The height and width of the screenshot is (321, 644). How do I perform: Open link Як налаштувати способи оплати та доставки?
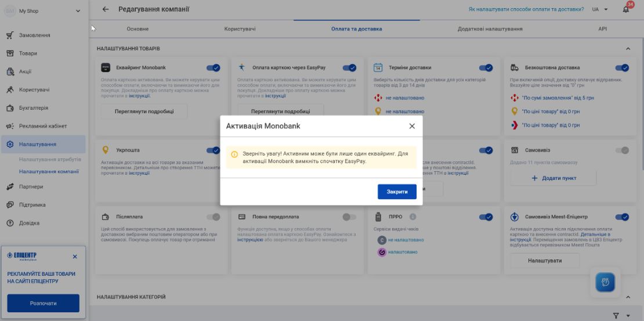tap(526, 9)
